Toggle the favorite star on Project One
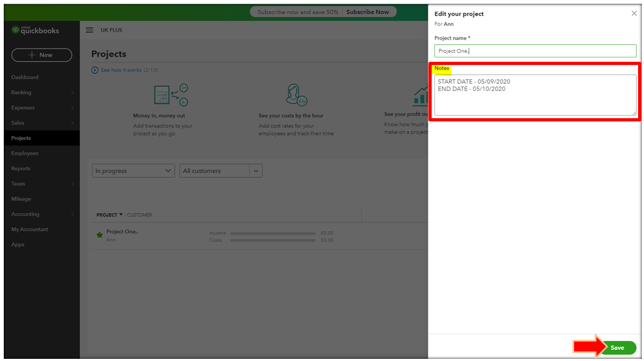Image resolution: width=644 pixels, height=361 pixels. click(99, 234)
